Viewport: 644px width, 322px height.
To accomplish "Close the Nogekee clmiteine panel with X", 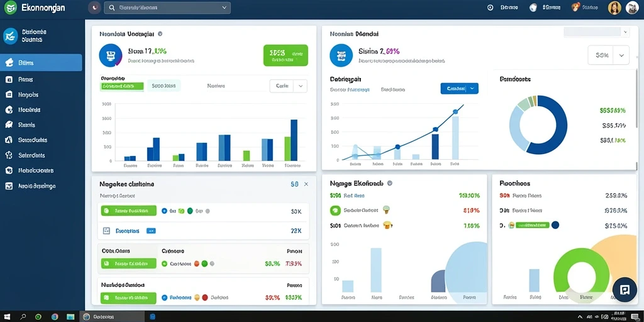I will pos(306,184).
